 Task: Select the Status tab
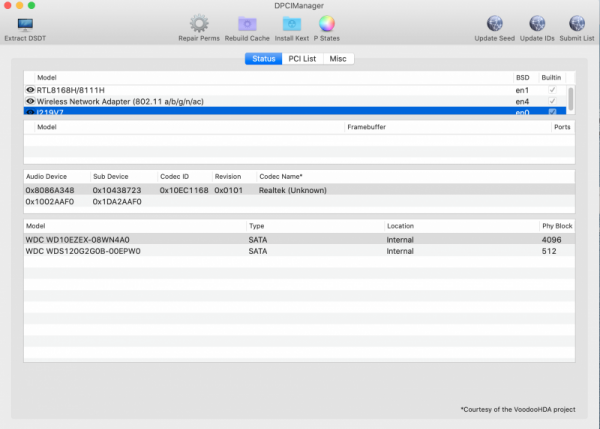click(x=263, y=59)
